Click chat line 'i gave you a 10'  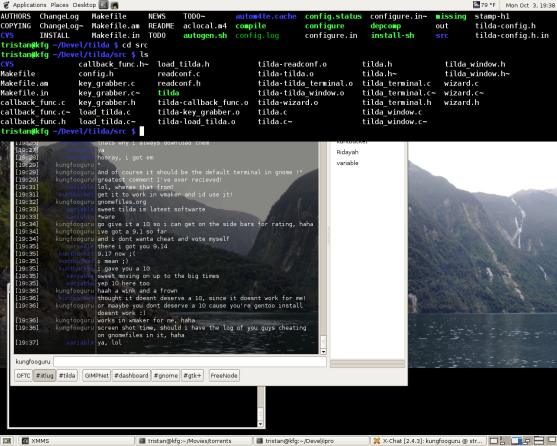pyautogui.click(x=124, y=268)
